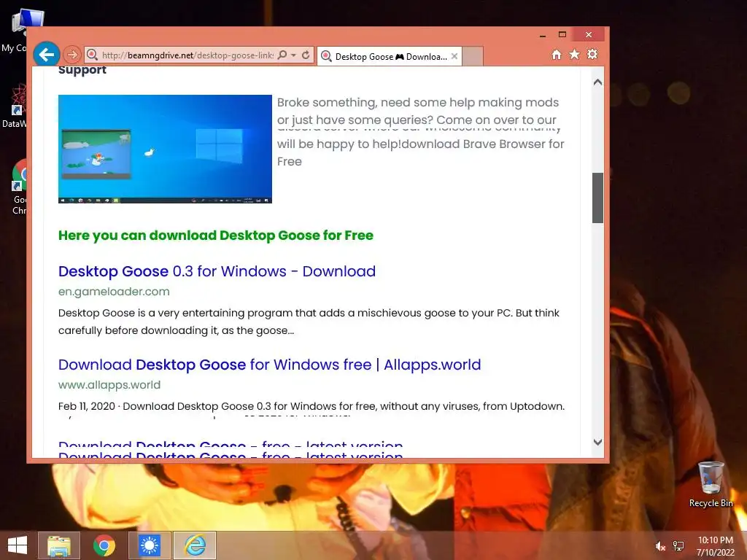Click www.allapps.world source text
Image resolution: width=747 pixels, height=560 pixels.
pos(109,385)
